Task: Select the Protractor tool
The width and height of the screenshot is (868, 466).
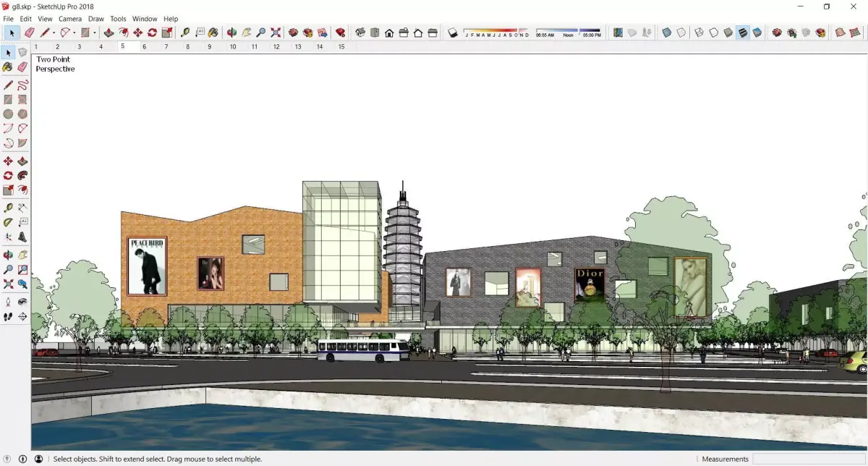Action: point(8,222)
